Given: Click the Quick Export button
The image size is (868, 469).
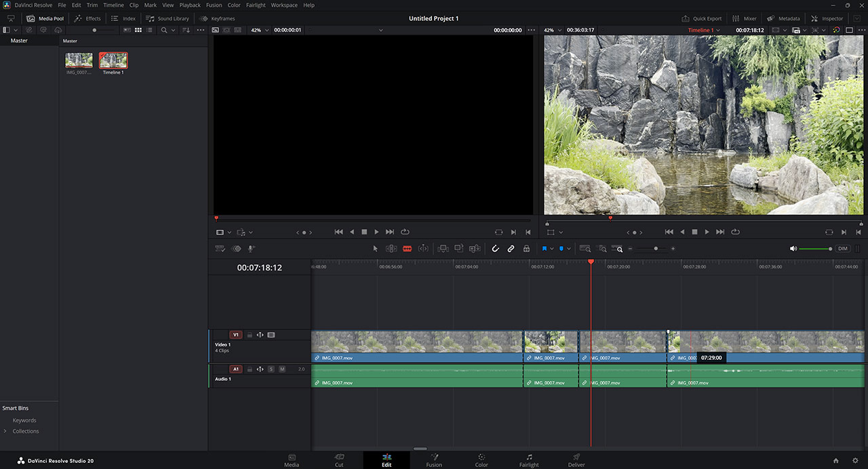Looking at the screenshot, I should (702, 18).
